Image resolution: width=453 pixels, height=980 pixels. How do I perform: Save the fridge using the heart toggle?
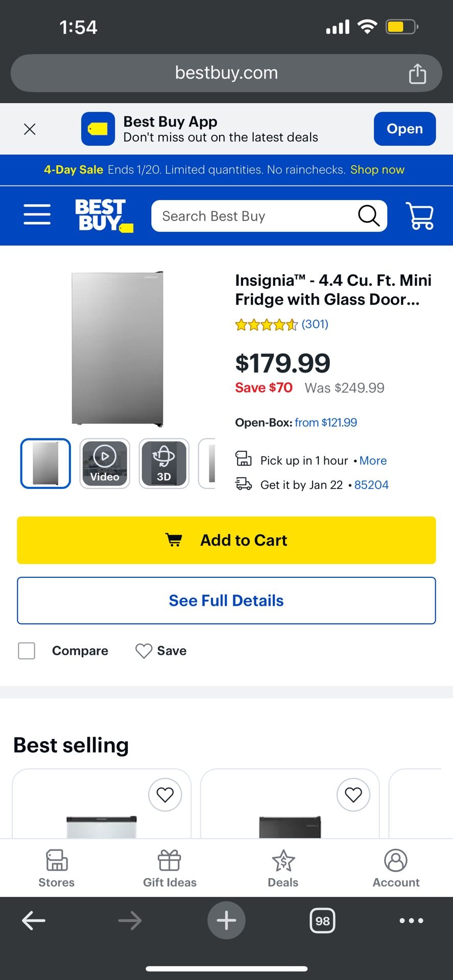(x=144, y=651)
